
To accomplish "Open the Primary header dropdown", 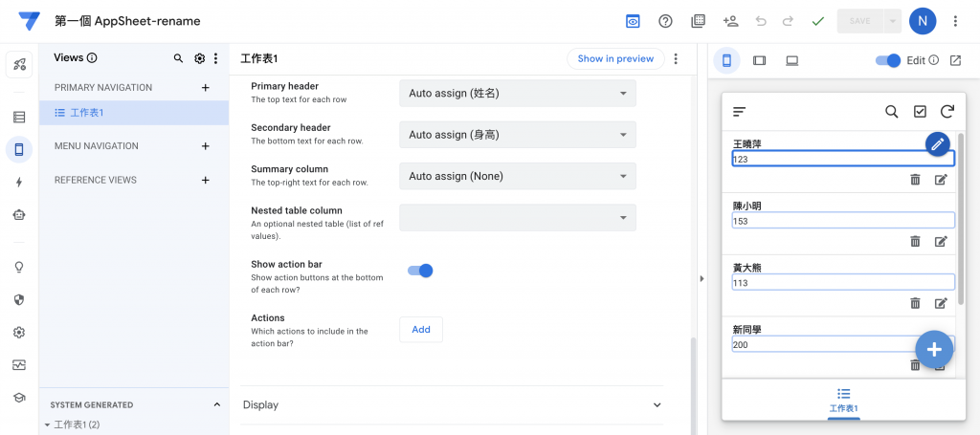I will (x=517, y=94).
